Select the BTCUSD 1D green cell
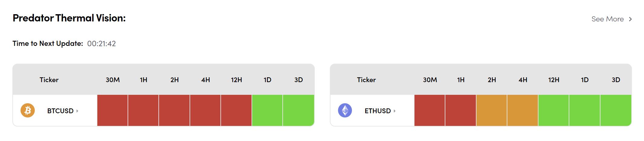644x141 pixels. click(x=267, y=110)
